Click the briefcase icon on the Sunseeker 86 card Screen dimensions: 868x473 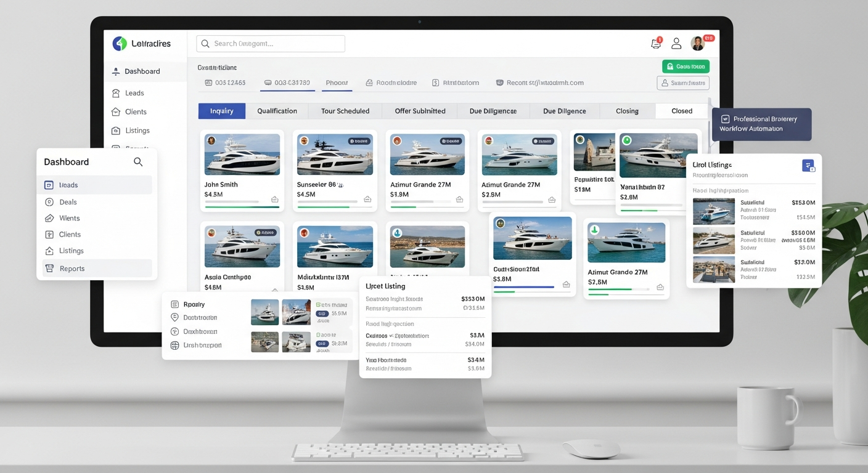click(x=367, y=200)
